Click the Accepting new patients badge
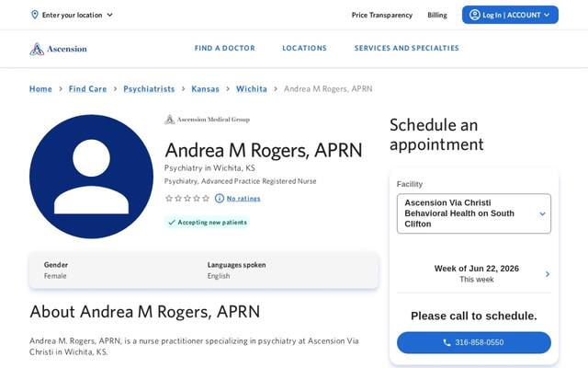 point(207,223)
